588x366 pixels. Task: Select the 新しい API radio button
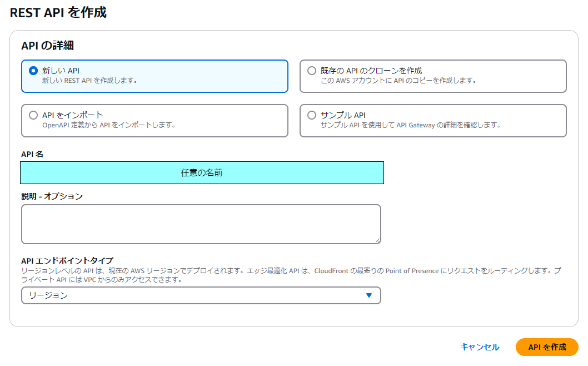coord(33,71)
